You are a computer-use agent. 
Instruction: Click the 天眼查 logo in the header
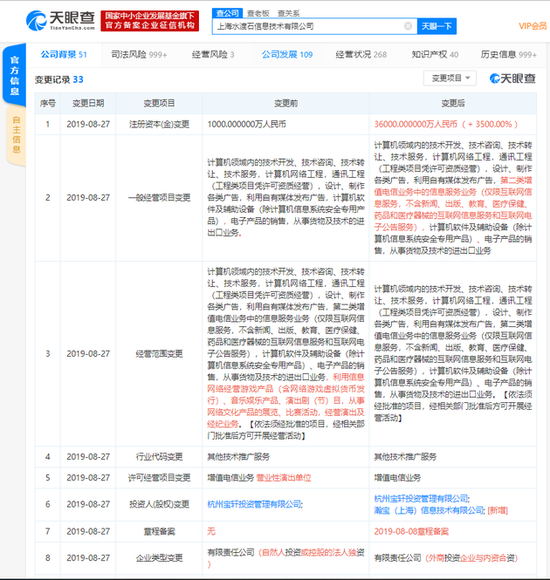point(60,21)
